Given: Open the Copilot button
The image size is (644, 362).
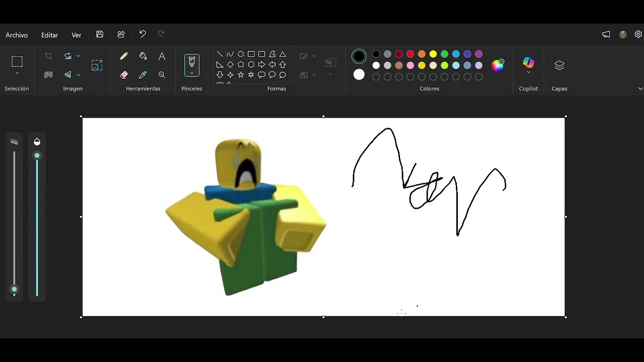Looking at the screenshot, I should 528,62.
